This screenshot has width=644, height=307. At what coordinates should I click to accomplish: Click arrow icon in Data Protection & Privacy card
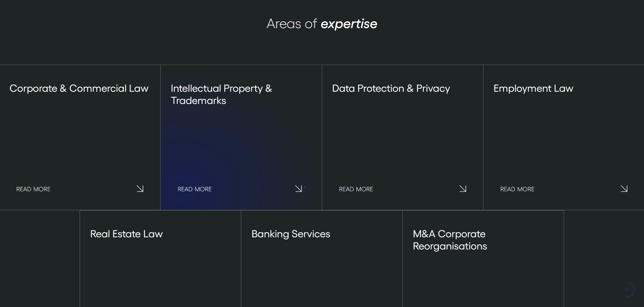[463, 189]
